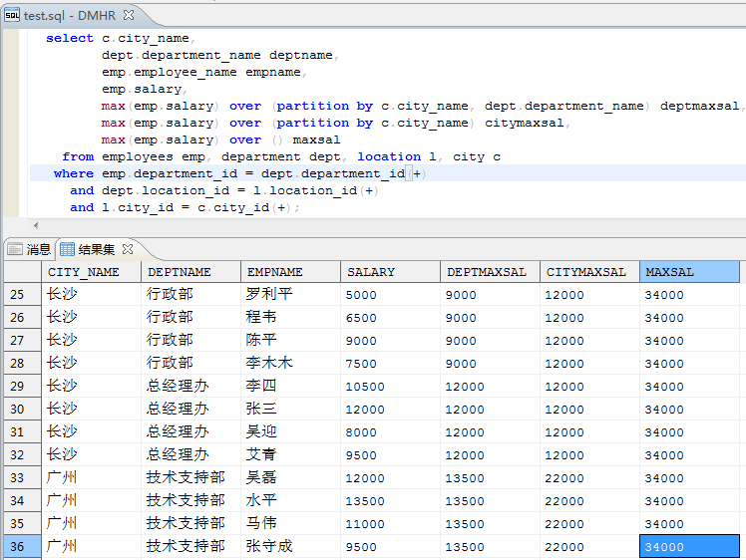
Task: Place cursor on the 'where' keyword in editor
Action: tap(74, 173)
